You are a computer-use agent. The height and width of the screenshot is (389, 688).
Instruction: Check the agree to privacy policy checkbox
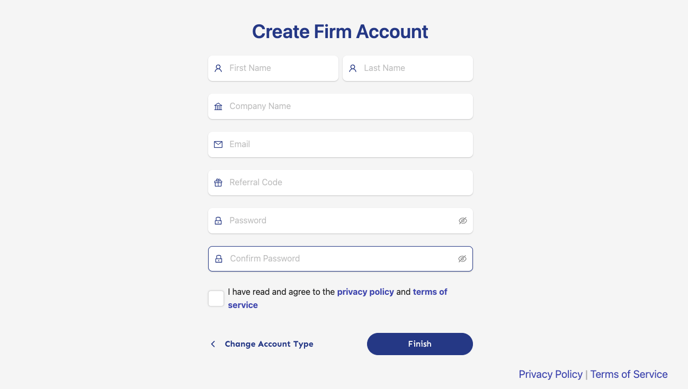(216, 298)
